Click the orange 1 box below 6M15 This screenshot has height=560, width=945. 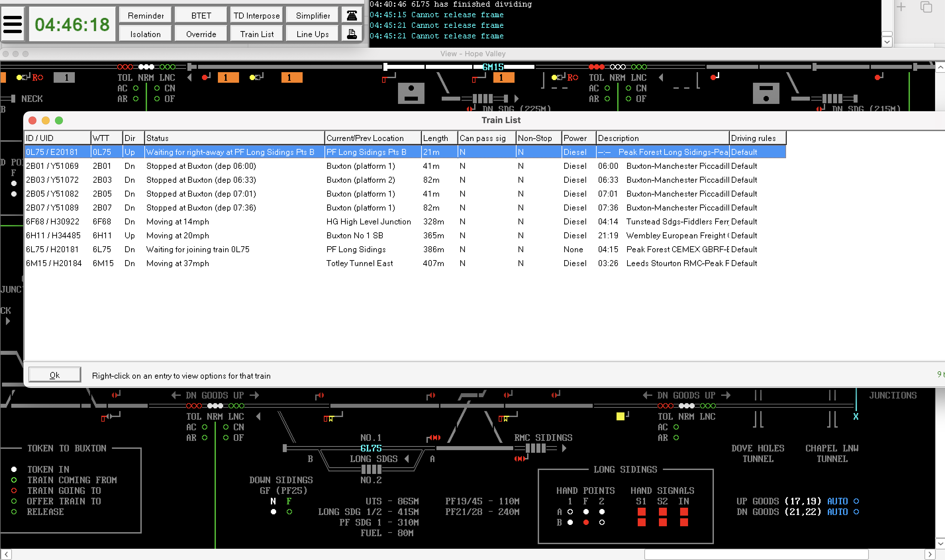(504, 77)
